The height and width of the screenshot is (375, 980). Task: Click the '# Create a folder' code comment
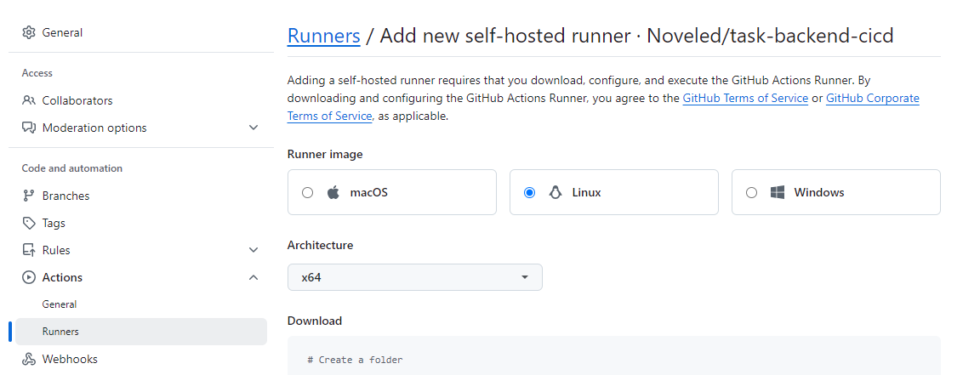click(x=355, y=360)
